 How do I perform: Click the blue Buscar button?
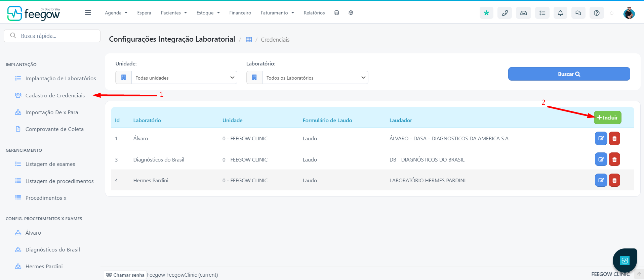coord(569,74)
